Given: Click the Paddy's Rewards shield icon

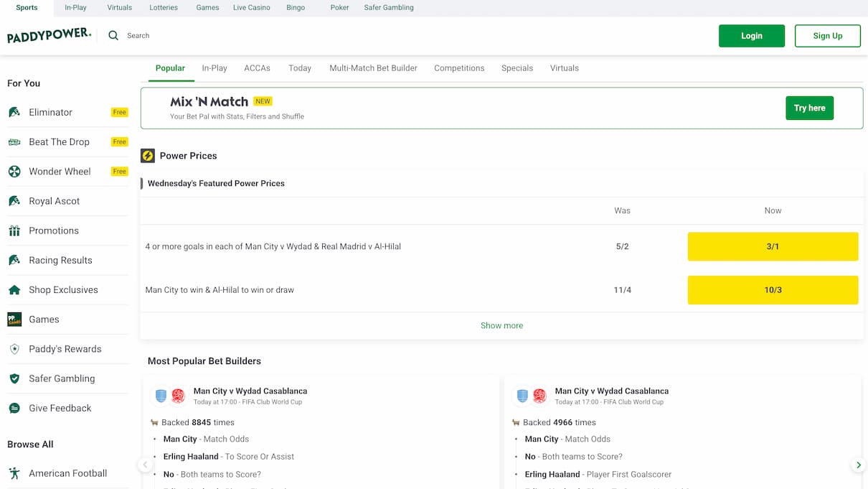Looking at the screenshot, I should pyautogui.click(x=14, y=349).
